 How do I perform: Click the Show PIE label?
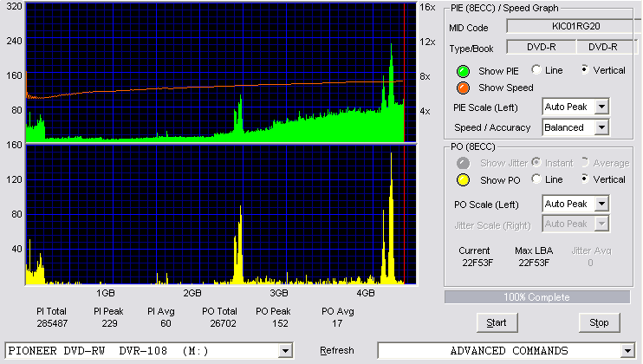pos(498,71)
